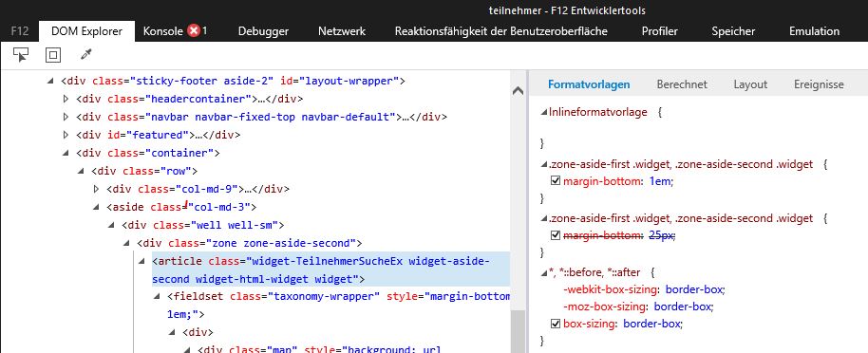Viewport: 868px width, 353px height.
Task: Open the Layout pane tab
Action: click(750, 84)
